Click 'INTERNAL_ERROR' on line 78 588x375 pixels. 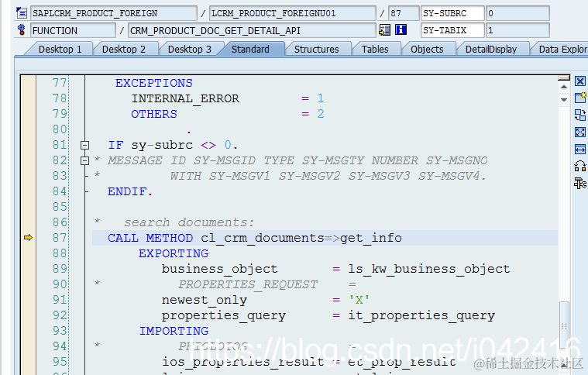[185, 98]
